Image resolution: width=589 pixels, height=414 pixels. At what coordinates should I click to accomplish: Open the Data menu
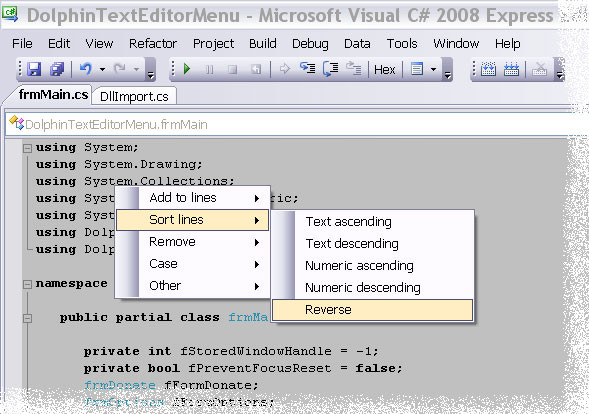click(357, 44)
